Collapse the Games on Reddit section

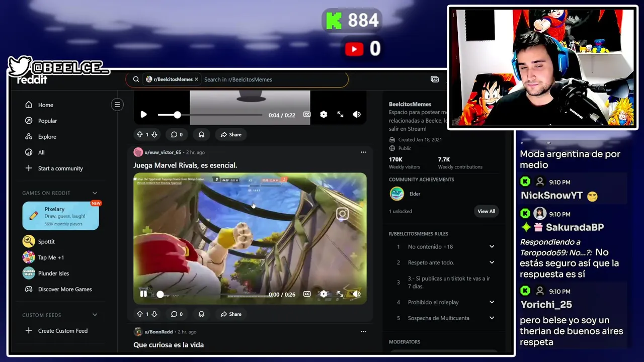[x=95, y=193]
